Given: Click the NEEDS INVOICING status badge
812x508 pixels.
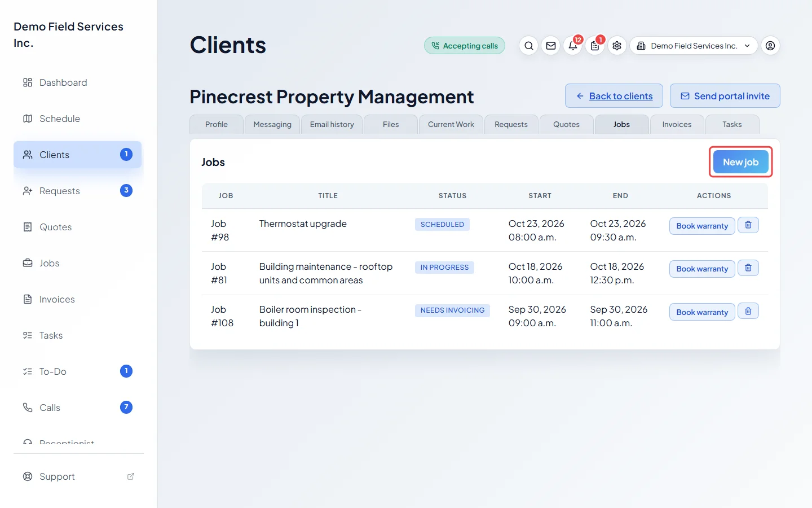Looking at the screenshot, I should tap(452, 310).
